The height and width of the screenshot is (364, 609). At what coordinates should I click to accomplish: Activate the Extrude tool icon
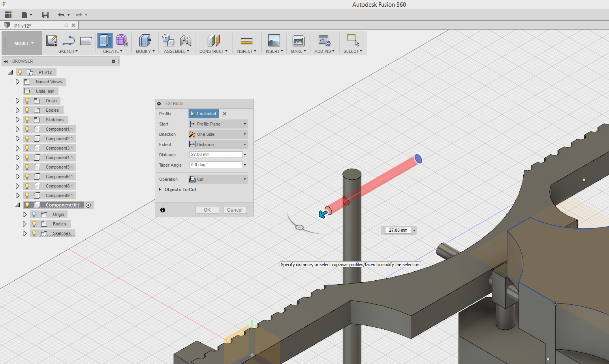105,41
